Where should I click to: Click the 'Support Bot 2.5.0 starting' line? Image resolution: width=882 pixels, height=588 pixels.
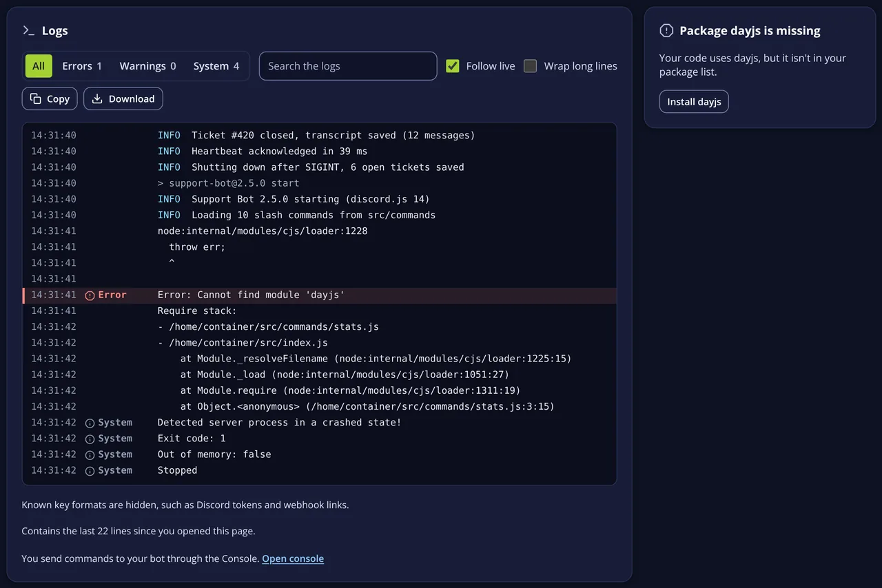(x=320, y=199)
